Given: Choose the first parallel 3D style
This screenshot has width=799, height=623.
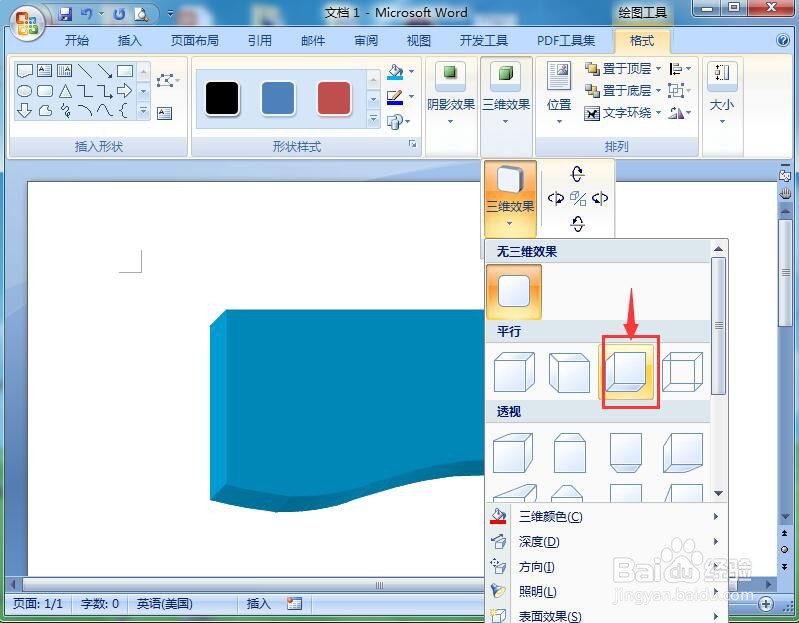Looking at the screenshot, I should [514, 372].
